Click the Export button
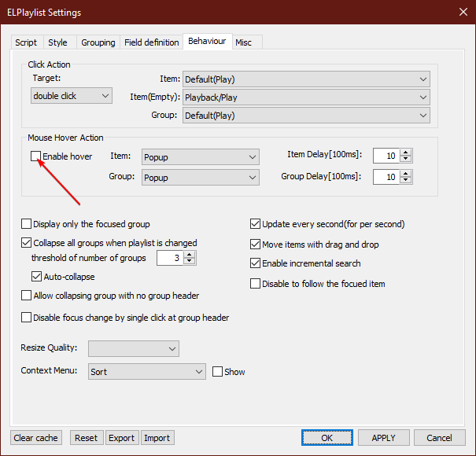 pos(121,438)
